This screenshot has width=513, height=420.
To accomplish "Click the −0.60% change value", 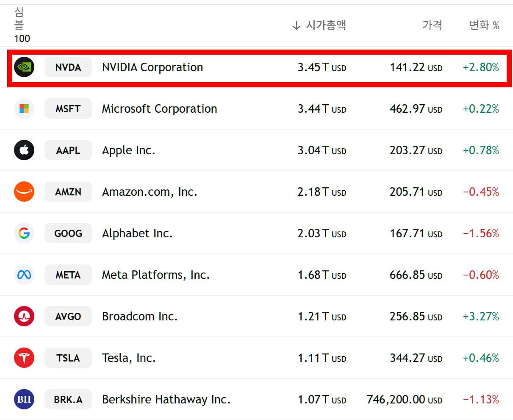I will click(x=481, y=275).
